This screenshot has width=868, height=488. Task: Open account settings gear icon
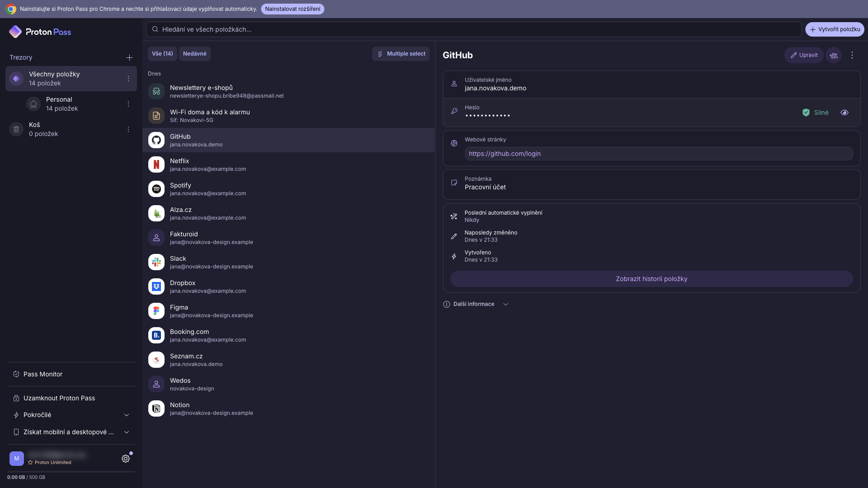[126, 459]
